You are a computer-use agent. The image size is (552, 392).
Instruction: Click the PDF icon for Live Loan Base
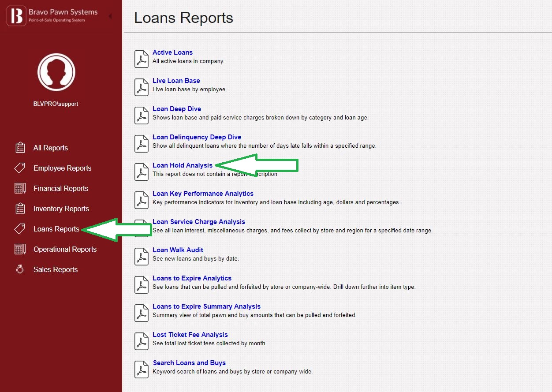pos(141,87)
